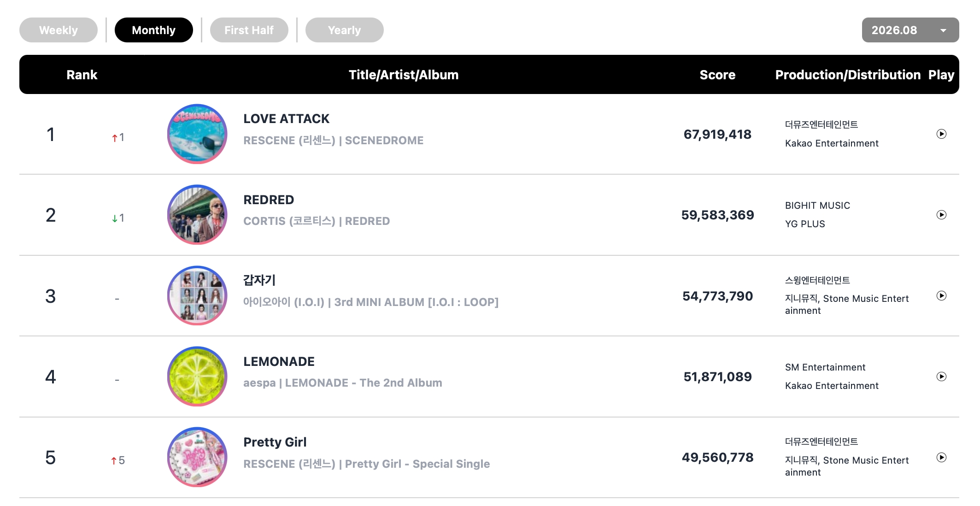Viewport: 980px width, 506px height.
Task: Click the I.O.I LOOP album cover
Action: (x=197, y=296)
